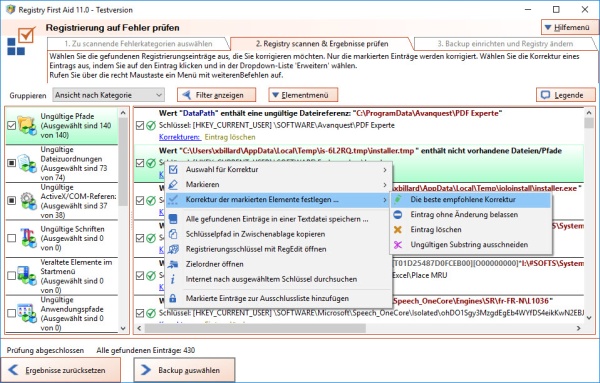Click the pencil icon beside 'Markieren'

click(173, 184)
